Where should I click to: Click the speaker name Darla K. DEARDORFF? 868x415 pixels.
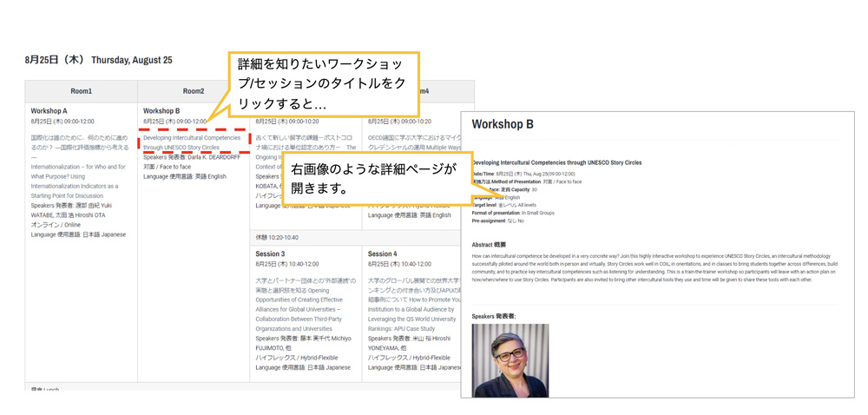pos(212,156)
